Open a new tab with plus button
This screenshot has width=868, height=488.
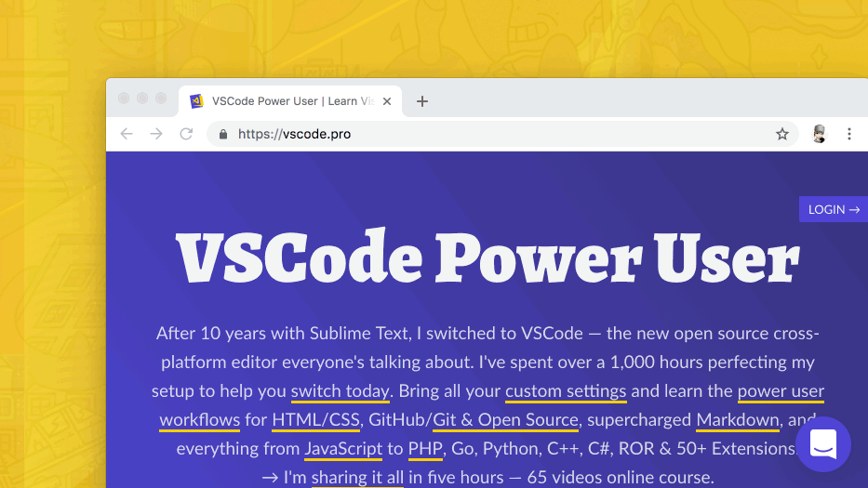coord(421,101)
